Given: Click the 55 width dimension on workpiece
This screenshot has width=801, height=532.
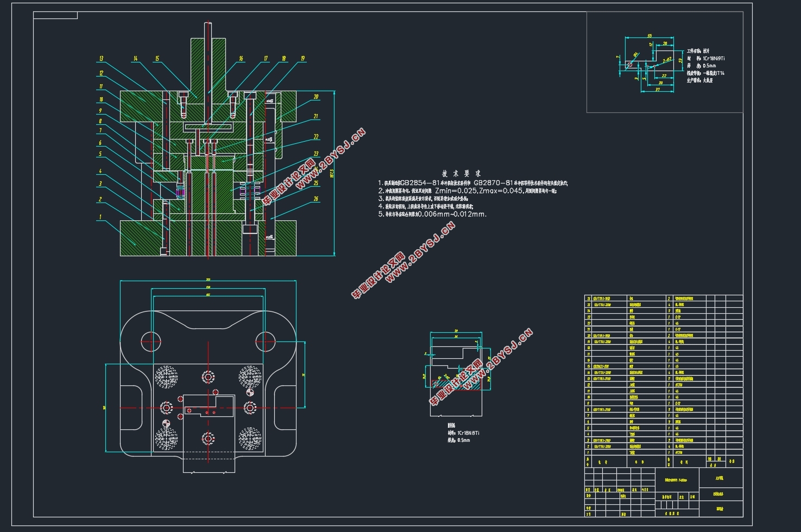Looking at the screenshot, I should (x=649, y=36).
